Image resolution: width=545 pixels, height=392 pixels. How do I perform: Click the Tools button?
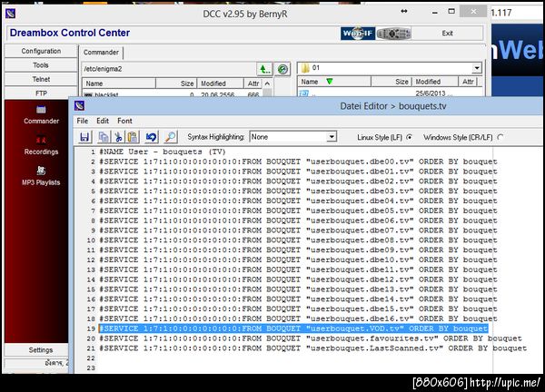(41, 65)
